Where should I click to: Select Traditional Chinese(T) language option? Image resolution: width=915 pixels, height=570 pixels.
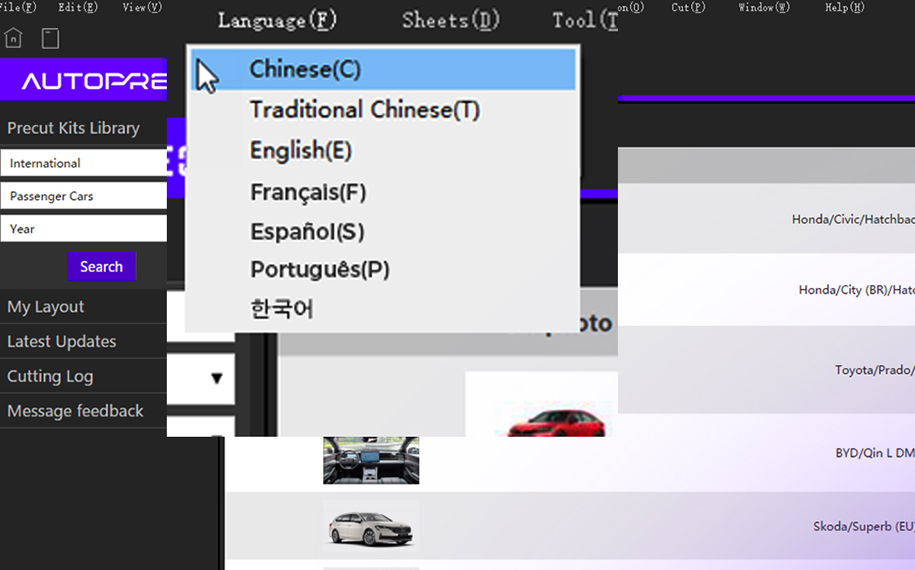[x=365, y=110]
